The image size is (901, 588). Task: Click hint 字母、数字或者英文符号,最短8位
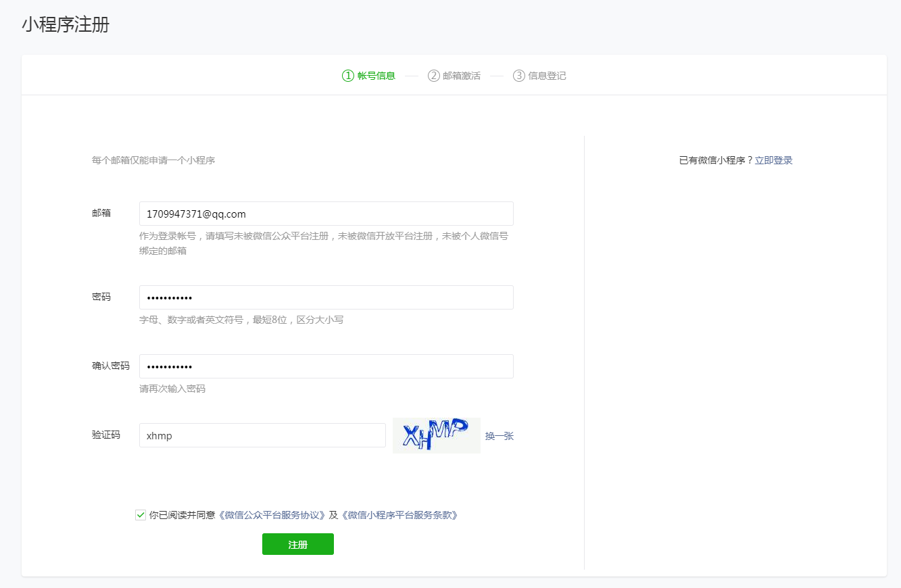tap(241, 320)
